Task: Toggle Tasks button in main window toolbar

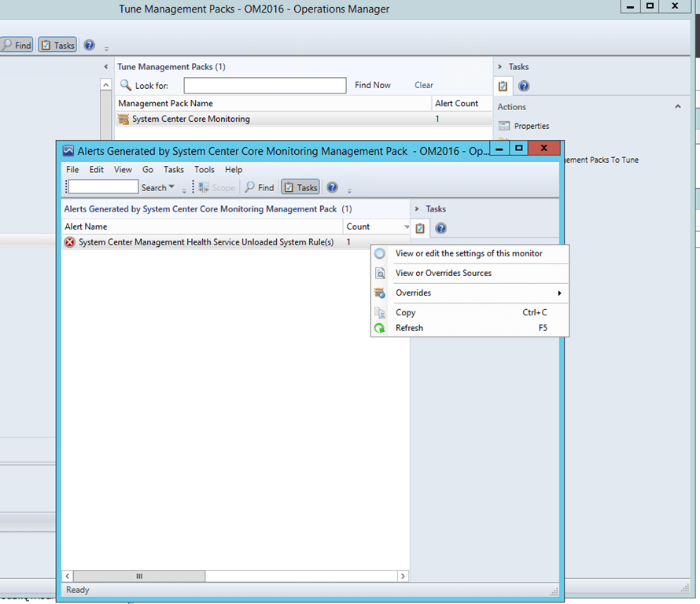Action: 57,45
